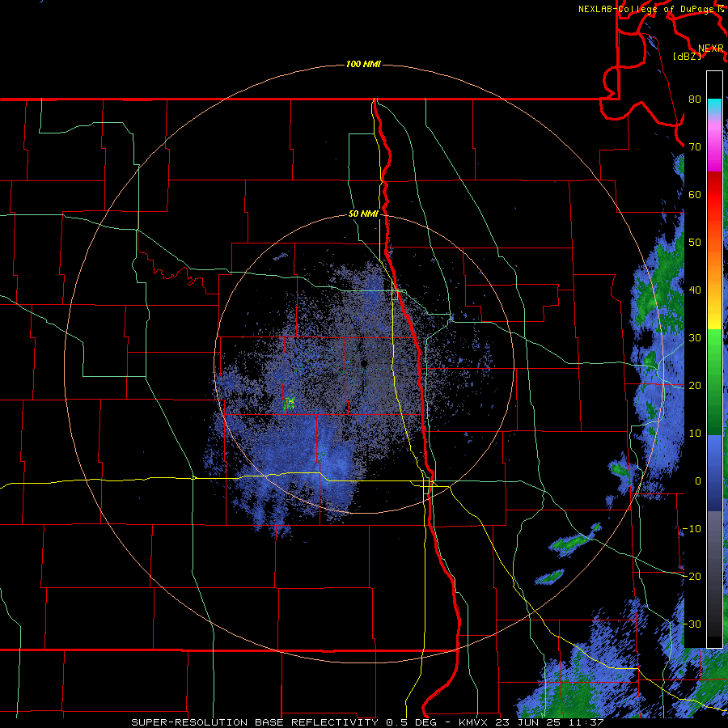Click the "[dBZ]" units label above the scale
728x728 pixels.
point(687,56)
